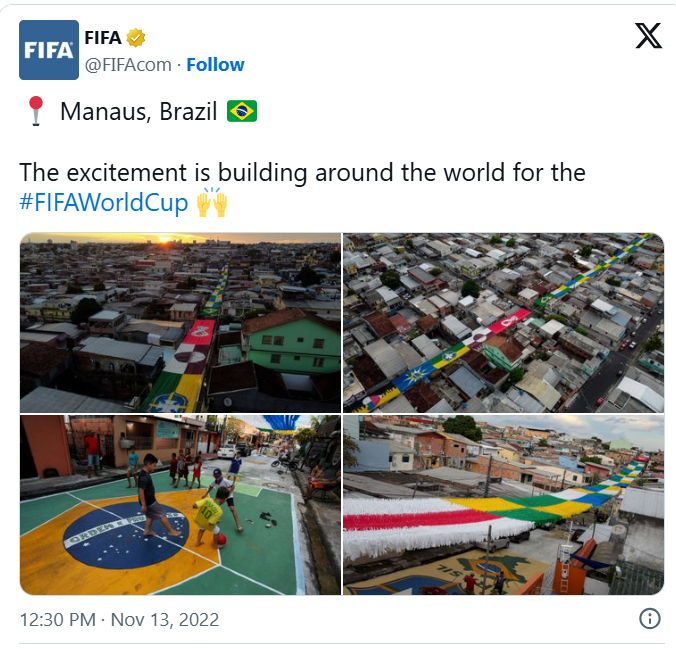The height and width of the screenshot is (649, 676).
Task: Open the #FIFAWorldCup hashtag
Action: 104,203
